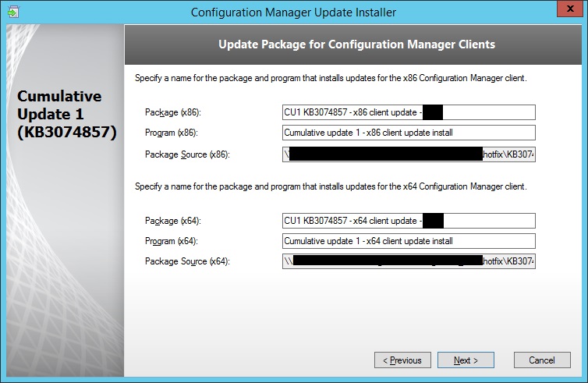This screenshot has width=588, height=383.
Task: Click into the Program (x64) text box
Action: [x=409, y=241]
